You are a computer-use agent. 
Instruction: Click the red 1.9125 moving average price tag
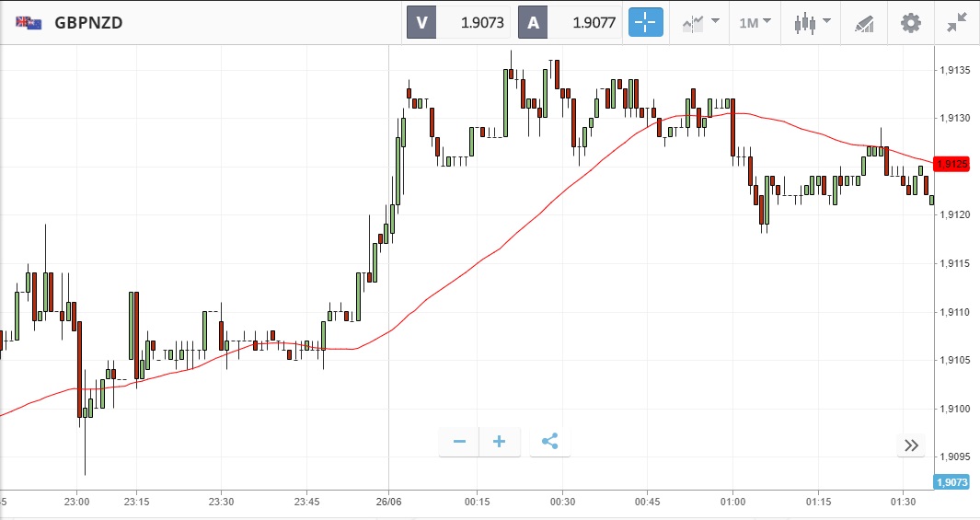[951, 164]
